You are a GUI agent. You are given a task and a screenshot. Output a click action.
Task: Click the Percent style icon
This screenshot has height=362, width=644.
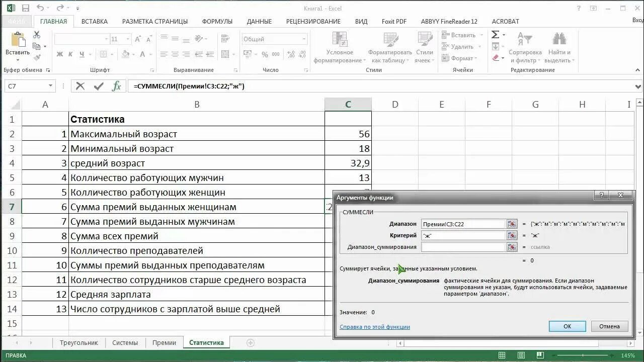265,54
